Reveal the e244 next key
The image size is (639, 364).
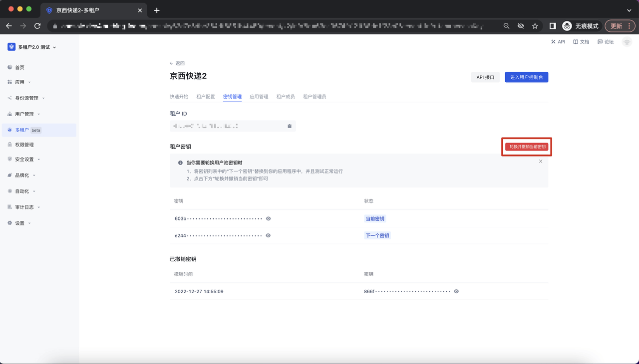click(x=269, y=235)
